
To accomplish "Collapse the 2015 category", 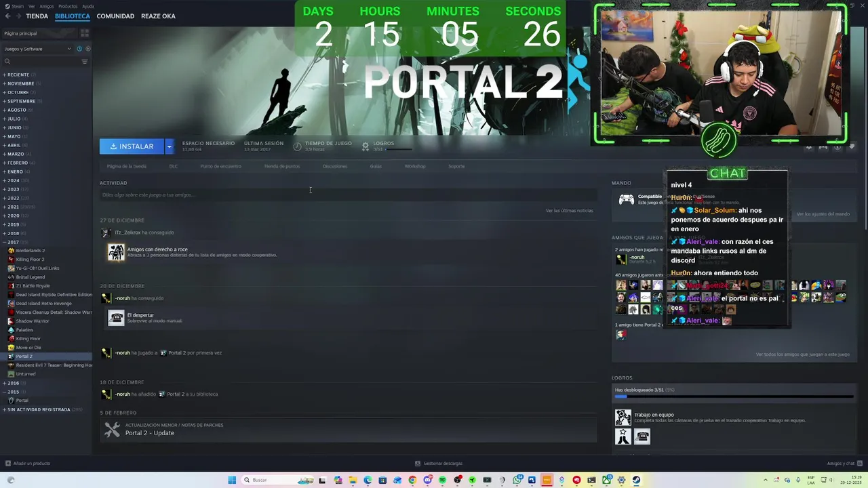I will pos(13,392).
